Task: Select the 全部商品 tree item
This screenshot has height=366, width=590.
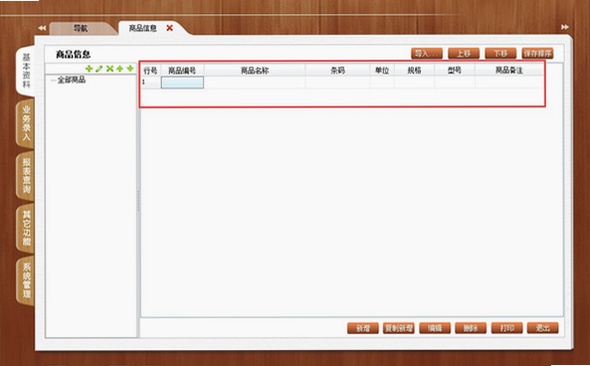Action: (71, 80)
